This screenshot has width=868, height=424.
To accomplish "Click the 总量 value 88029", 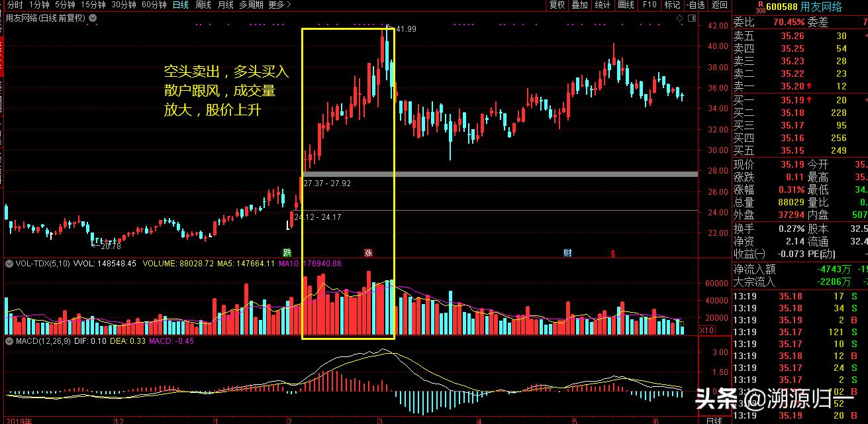I will pyautogui.click(x=791, y=202).
